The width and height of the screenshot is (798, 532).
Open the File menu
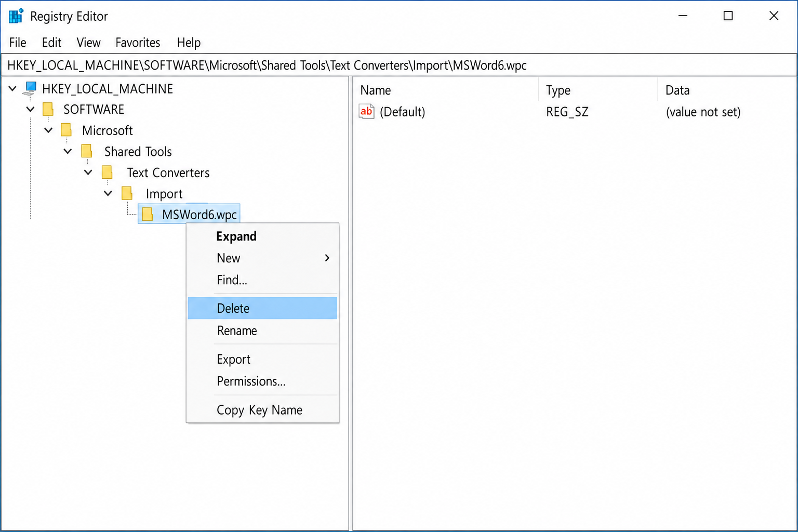coord(18,43)
